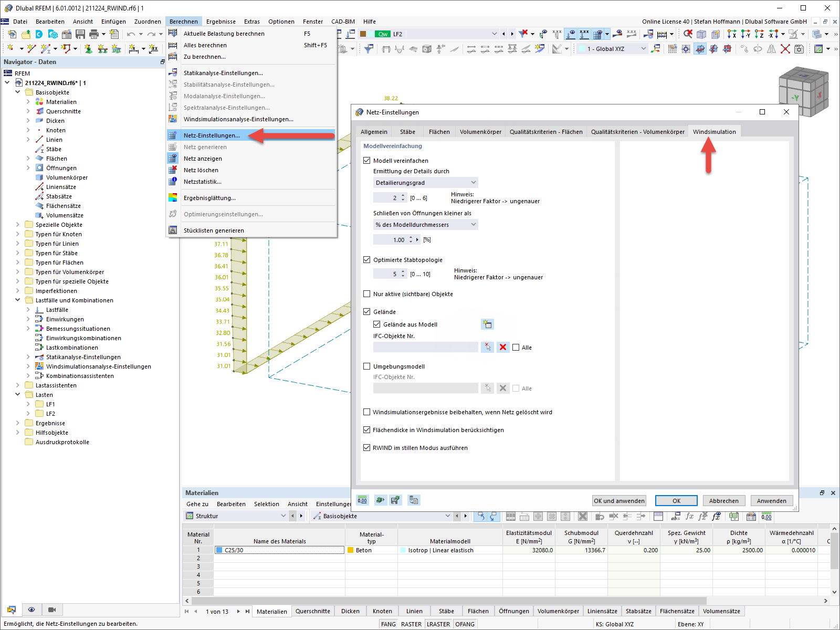Click the Abbrechen button

(723, 500)
